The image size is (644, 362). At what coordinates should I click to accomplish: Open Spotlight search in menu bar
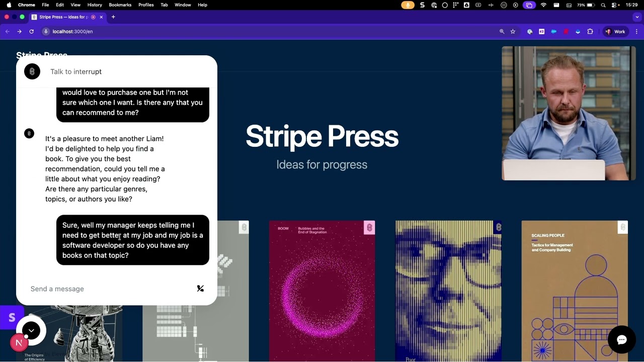(x=603, y=5)
